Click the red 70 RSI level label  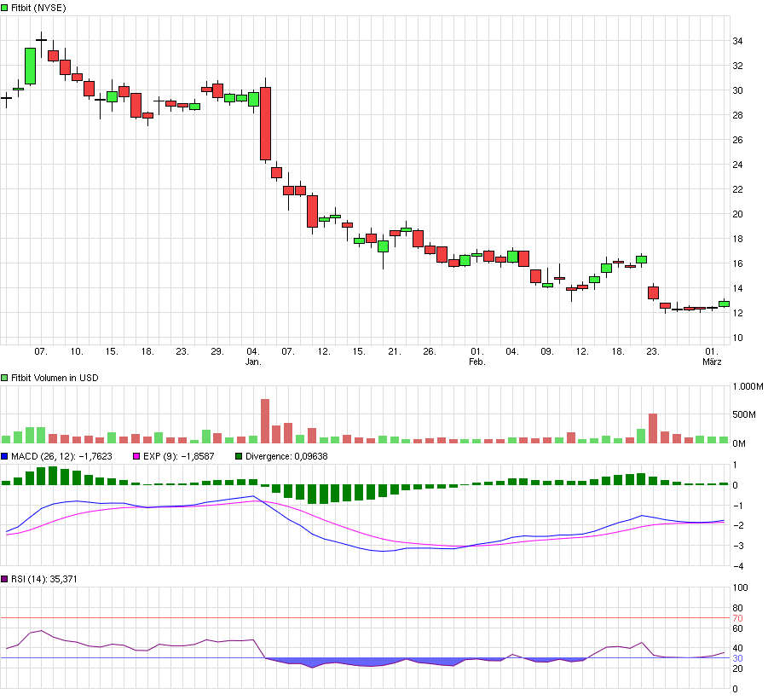pos(737,618)
